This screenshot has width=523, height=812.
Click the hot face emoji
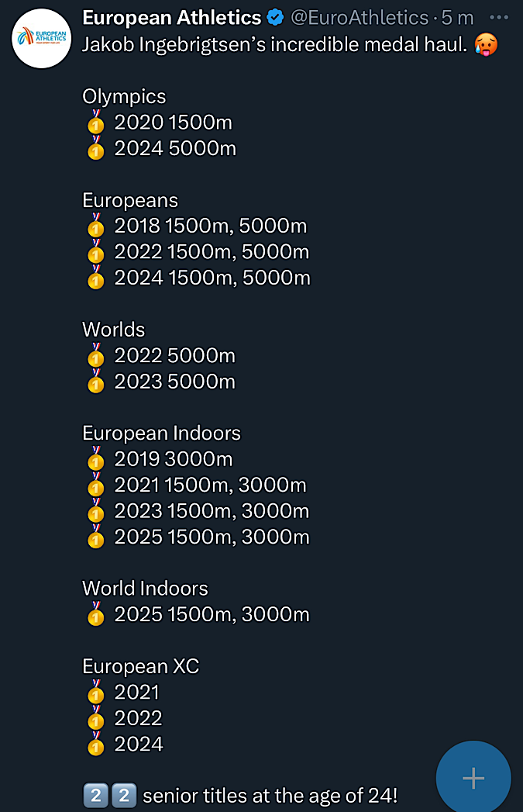tap(485, 44)
